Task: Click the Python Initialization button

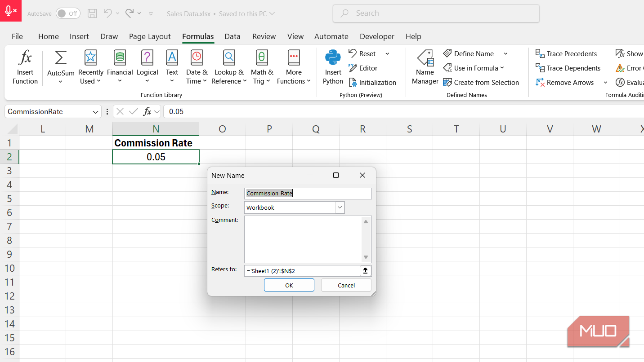Action: [x=372, y=83]
